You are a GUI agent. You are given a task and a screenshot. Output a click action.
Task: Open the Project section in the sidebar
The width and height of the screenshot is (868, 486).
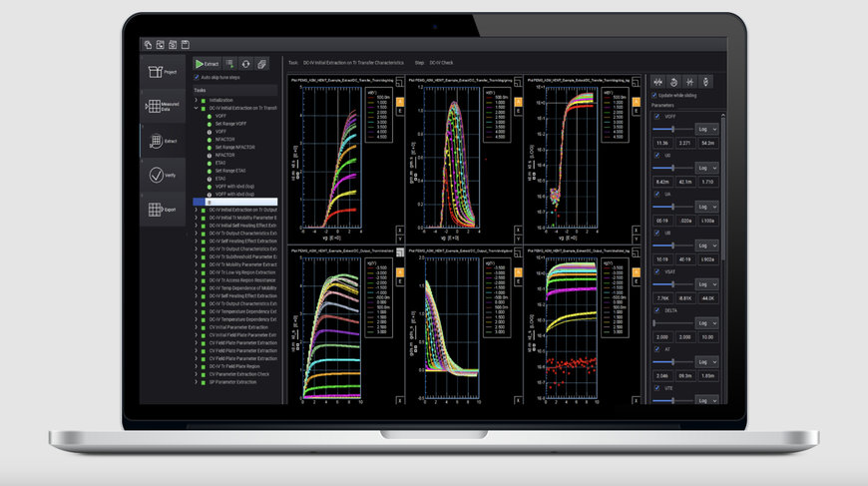tap(163, 72)
